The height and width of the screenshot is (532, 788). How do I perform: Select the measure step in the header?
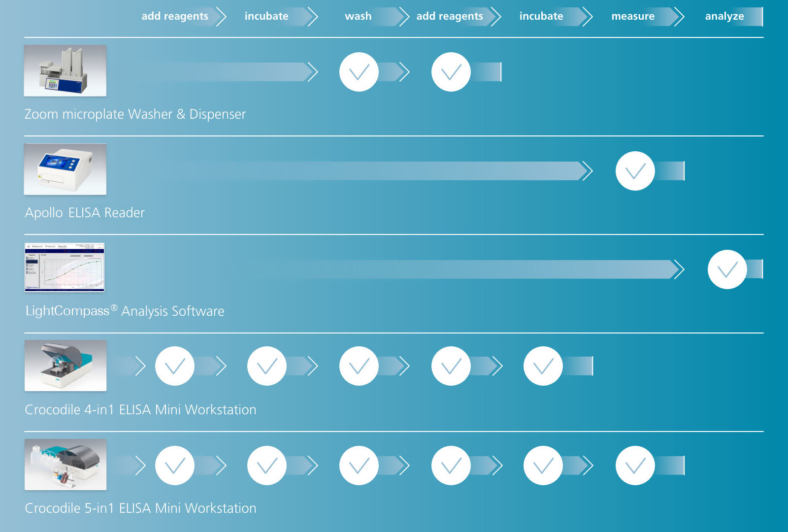(x=633, y=16)
